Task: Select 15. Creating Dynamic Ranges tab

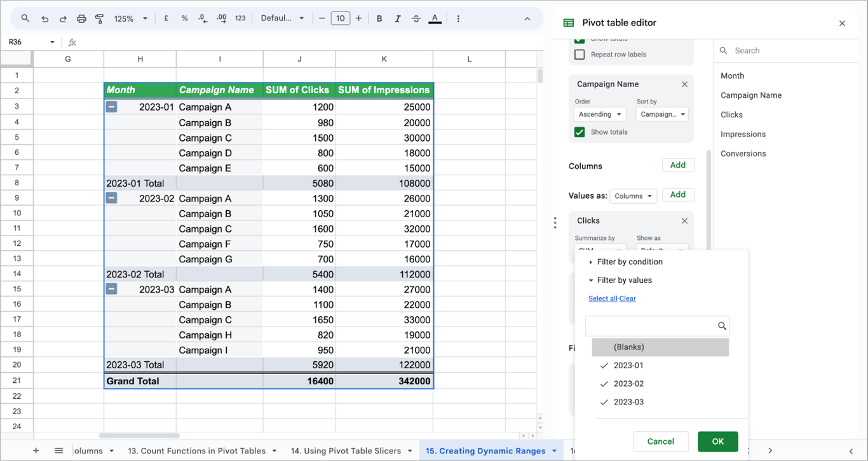Action: (485, 451)
